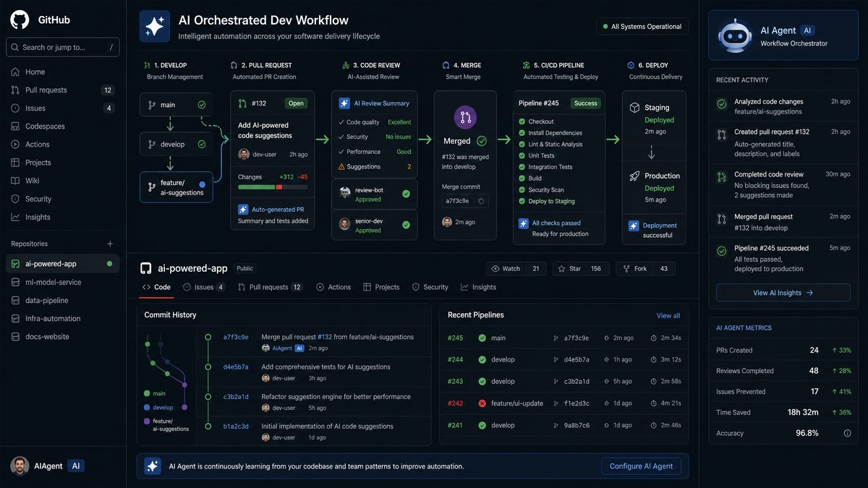Screen dimensions: 868x488
Task: Click Configure AI Agent button
Action: [x=641, y=466]
